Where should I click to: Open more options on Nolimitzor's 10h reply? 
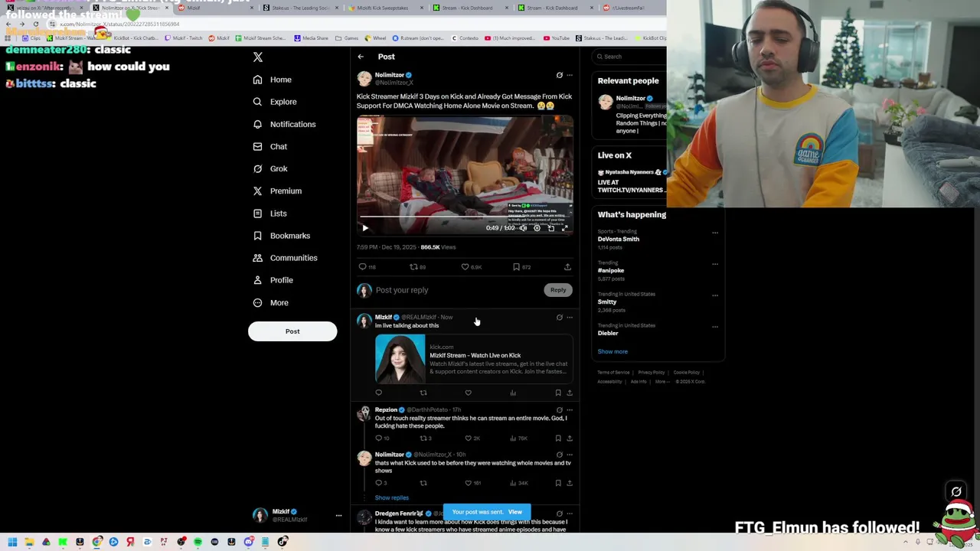[570, 455]
